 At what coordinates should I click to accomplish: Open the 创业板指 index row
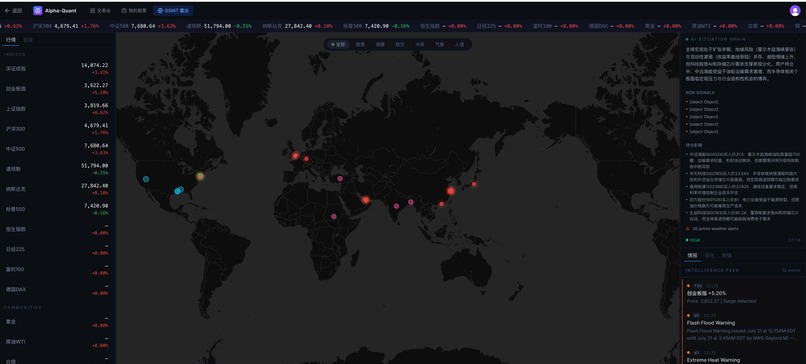pos(57,88)
